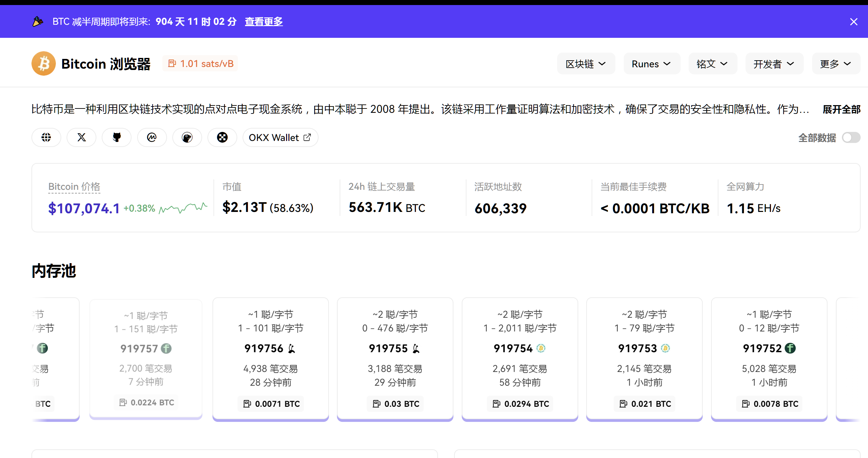Open the project's official website globe icon
868x458 pixels.
pyautogui.click(x=46, y=138)
